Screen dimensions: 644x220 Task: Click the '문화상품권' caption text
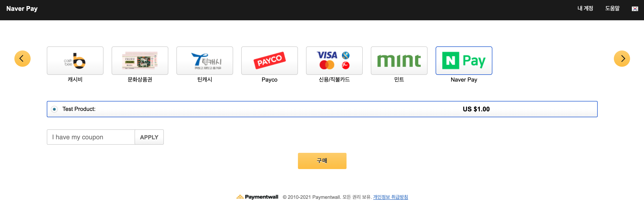click(140, 80)
